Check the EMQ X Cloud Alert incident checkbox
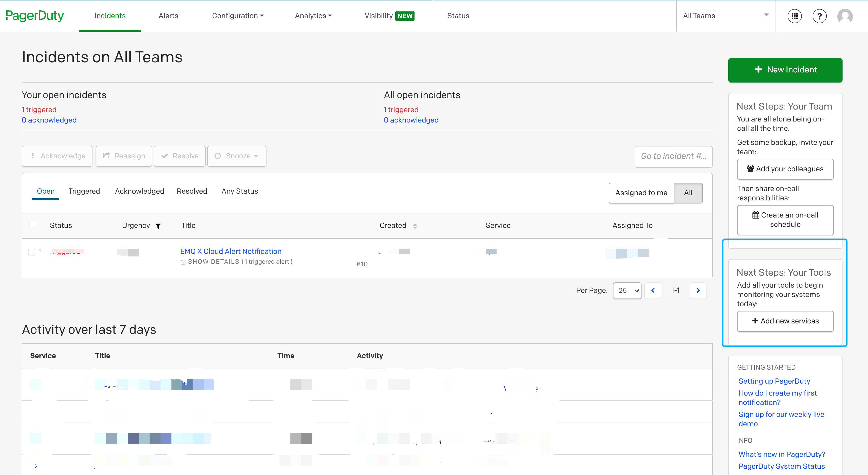Screen dimensions: 868x475 [x=32, y=252]
